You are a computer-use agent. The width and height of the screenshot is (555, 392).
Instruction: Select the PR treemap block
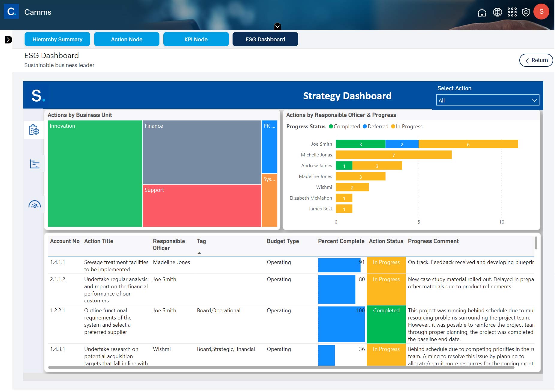pyautogui.click(x=269, y=147)
